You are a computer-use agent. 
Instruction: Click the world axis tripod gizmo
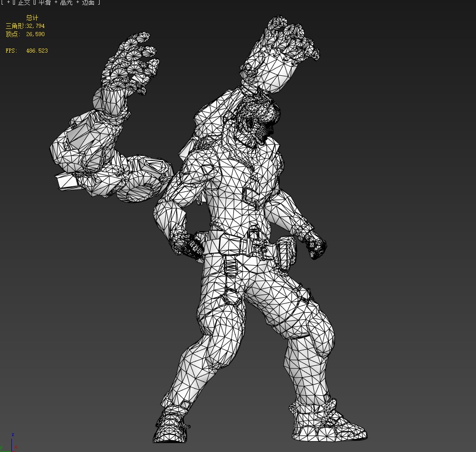9,444
